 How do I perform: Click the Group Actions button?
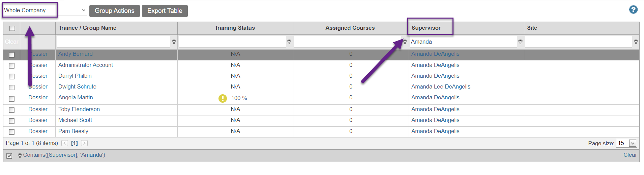[114, 11]
